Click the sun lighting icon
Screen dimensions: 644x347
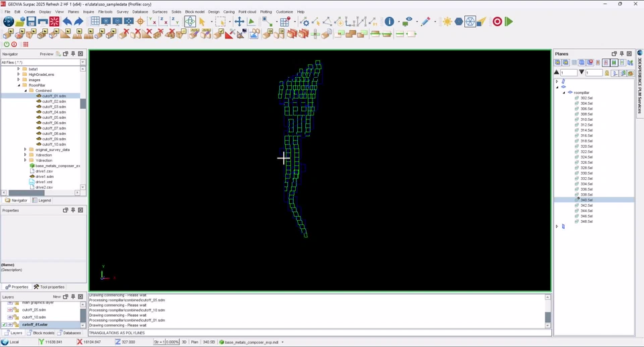(447, 21)
